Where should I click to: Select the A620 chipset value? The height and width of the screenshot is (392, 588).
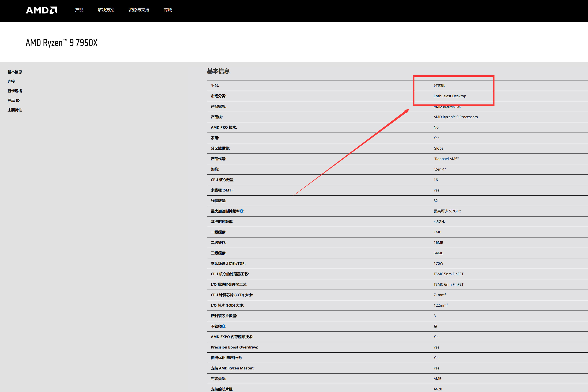(438, 389)
